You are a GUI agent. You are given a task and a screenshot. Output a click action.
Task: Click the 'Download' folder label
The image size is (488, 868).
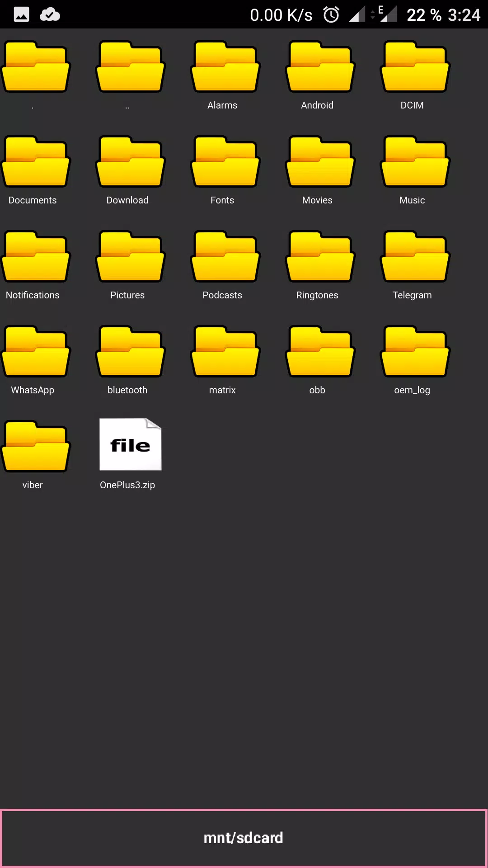point(127,200)
